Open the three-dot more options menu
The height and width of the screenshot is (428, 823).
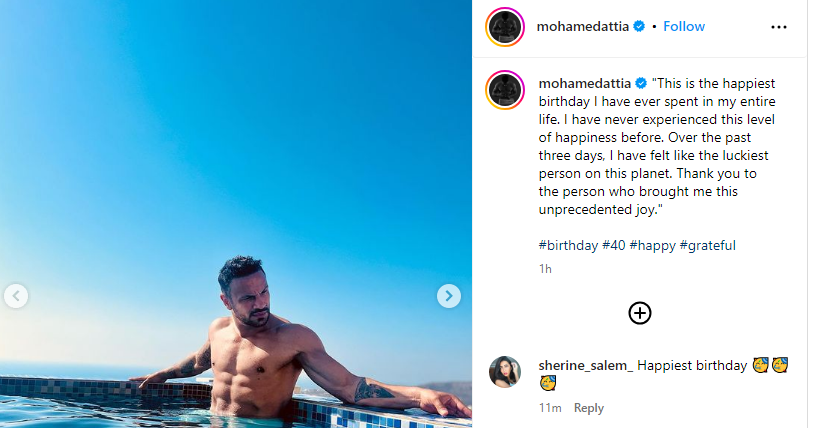click(779, 27)
